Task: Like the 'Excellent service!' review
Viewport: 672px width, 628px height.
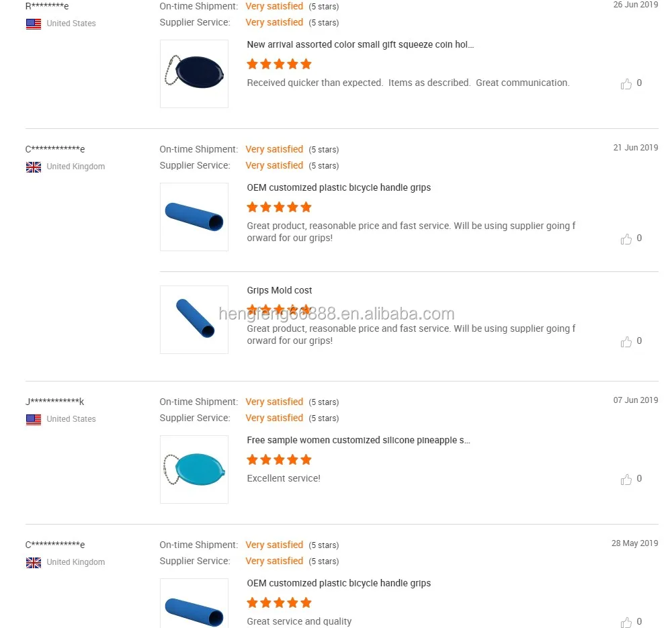Action: [x=626, y=480]
